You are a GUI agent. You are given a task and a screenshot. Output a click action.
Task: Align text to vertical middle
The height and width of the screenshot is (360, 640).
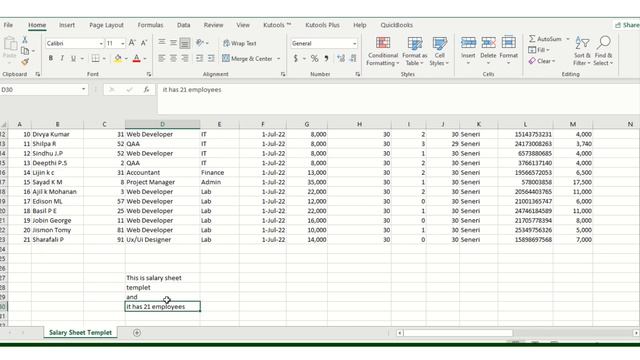pyautogui.click(x=173, y=42)
